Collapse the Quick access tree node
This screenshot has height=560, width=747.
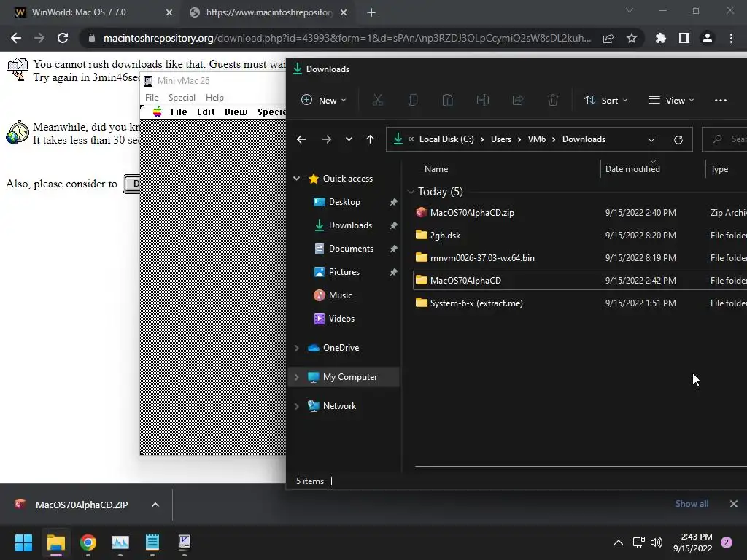(296, 179)
